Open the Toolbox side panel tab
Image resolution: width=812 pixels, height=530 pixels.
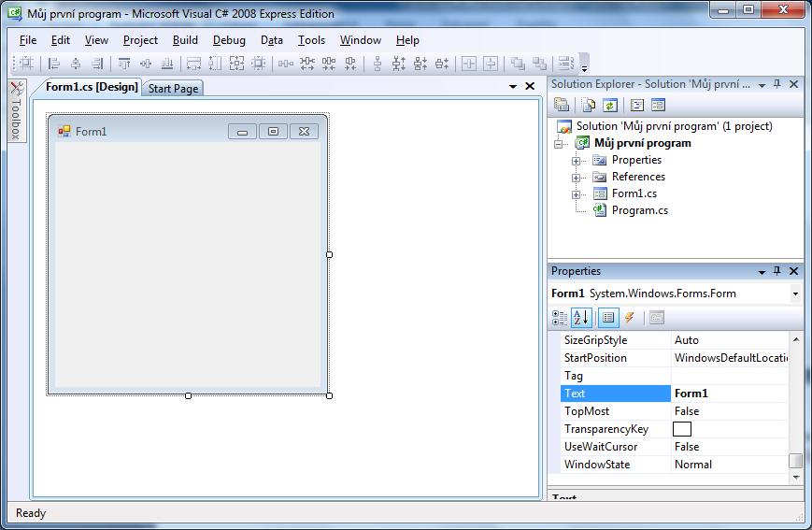coord(16,111)
